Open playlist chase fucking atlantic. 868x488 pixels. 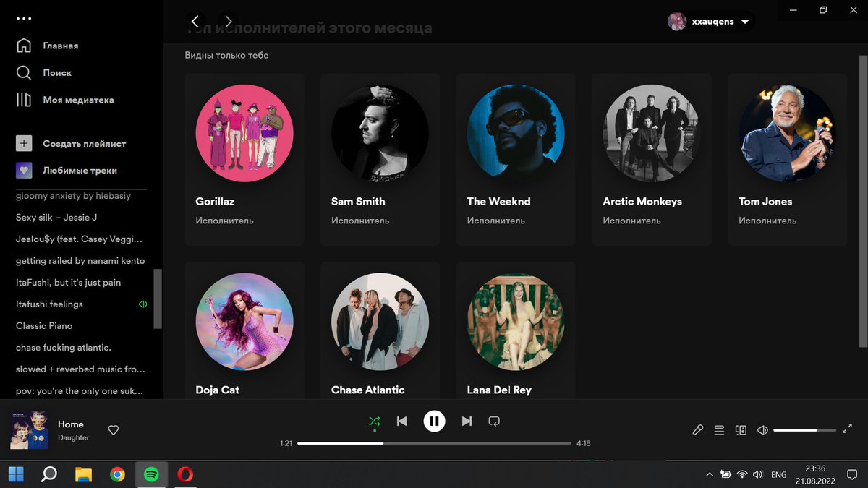64,348
